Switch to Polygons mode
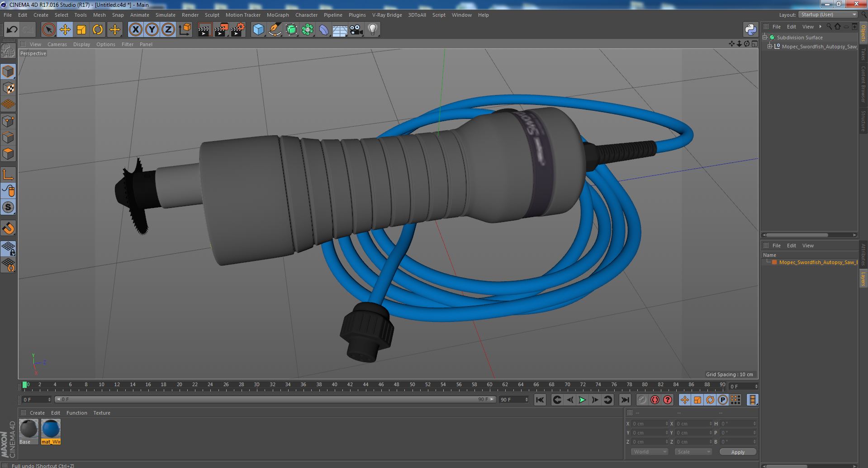 click(x=8, y=154)
